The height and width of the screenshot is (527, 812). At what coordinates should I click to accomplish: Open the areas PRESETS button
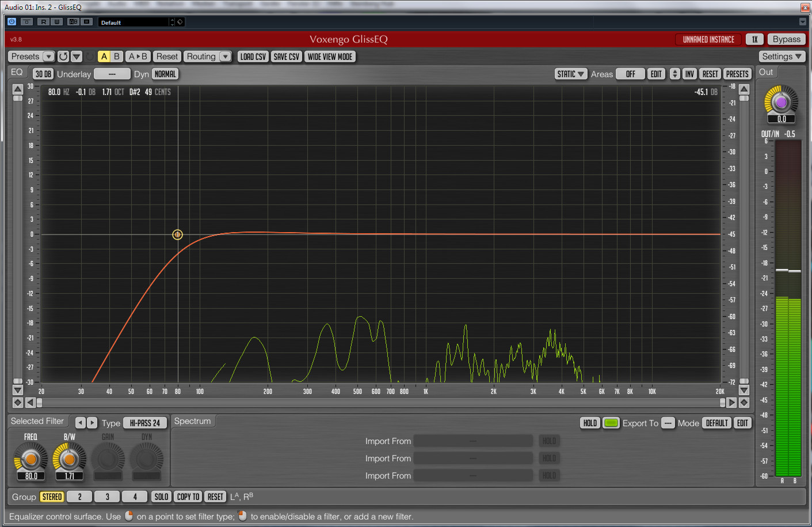click(737, 74)
